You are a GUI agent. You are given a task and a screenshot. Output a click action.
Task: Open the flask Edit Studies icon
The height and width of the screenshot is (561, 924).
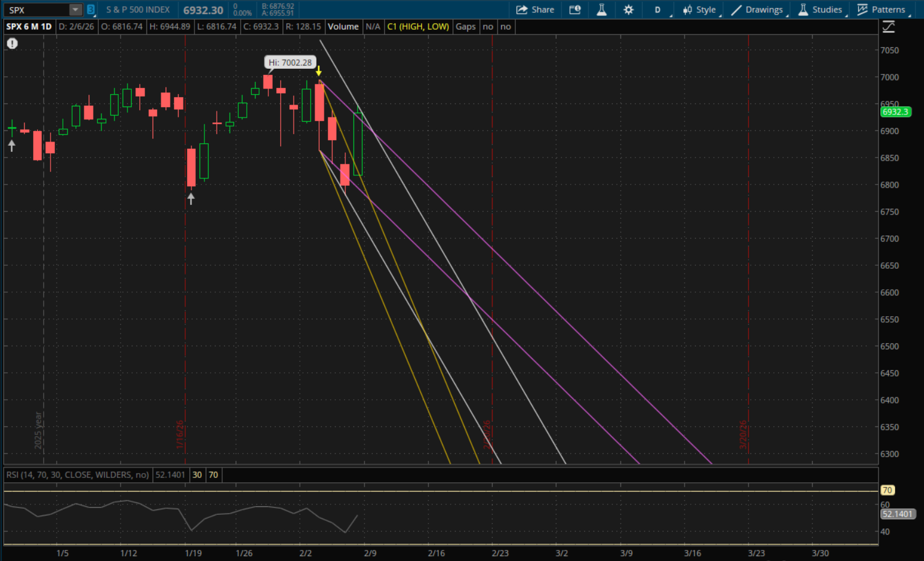tap(601, 10)
